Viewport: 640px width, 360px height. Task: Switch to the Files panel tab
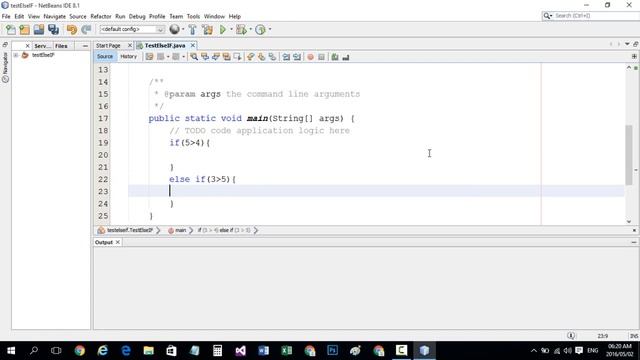point(61,46)
